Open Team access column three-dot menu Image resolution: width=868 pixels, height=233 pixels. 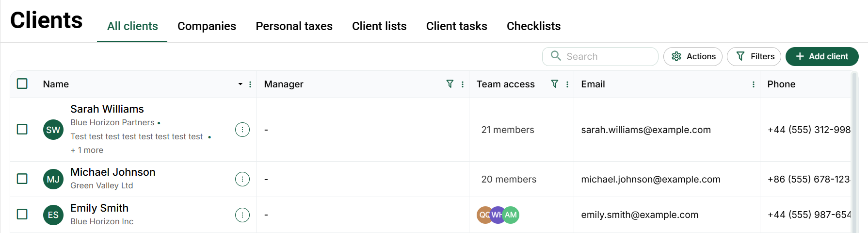pos(567,84)
